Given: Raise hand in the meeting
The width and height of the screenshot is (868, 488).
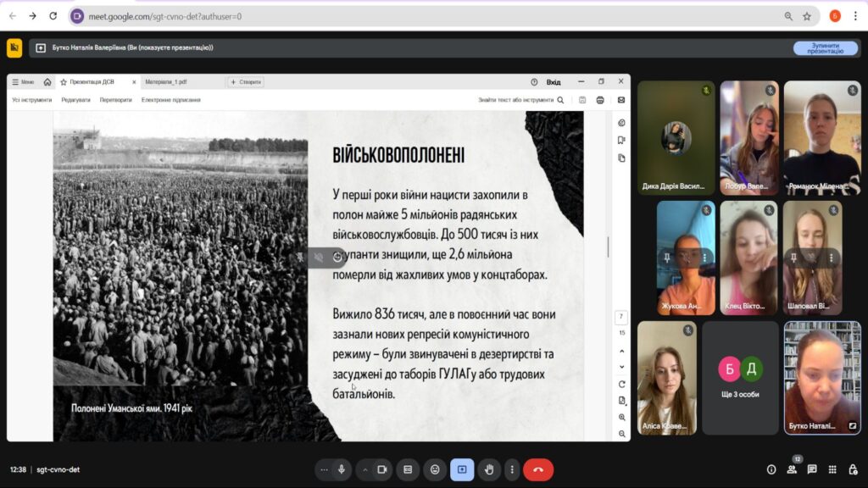Looking at the screenshot, I should click(488, 469).
